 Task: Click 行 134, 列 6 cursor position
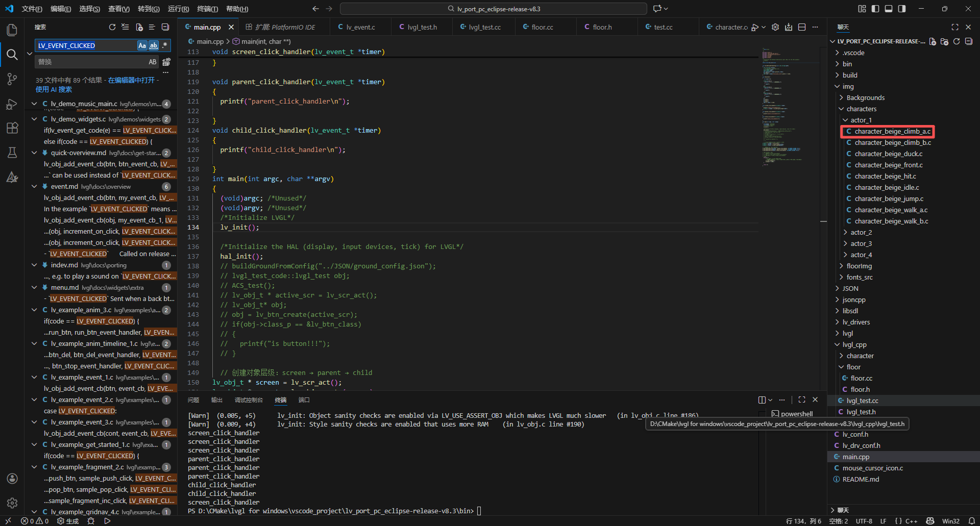[803, 521]
